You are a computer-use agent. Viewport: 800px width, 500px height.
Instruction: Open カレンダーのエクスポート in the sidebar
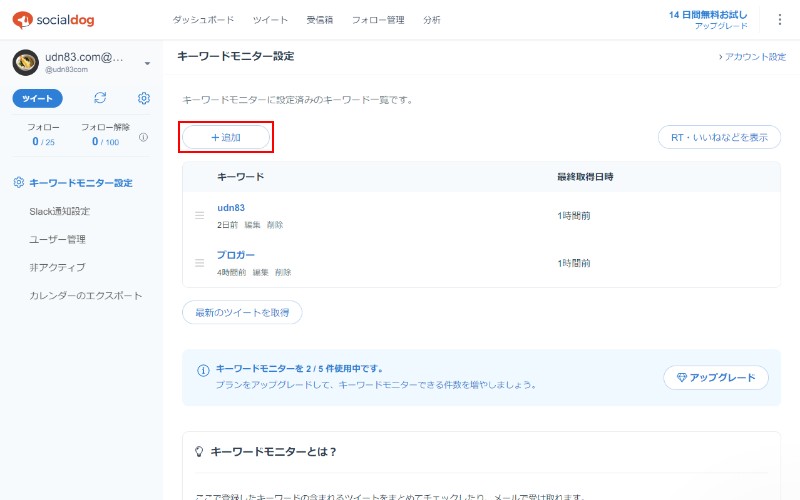pos(86,295)
